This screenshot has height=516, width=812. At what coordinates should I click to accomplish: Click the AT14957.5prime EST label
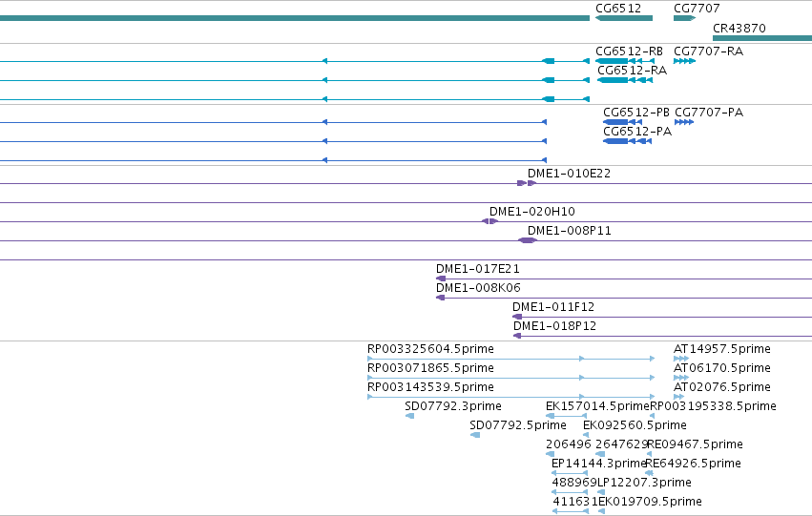point(722,349)
